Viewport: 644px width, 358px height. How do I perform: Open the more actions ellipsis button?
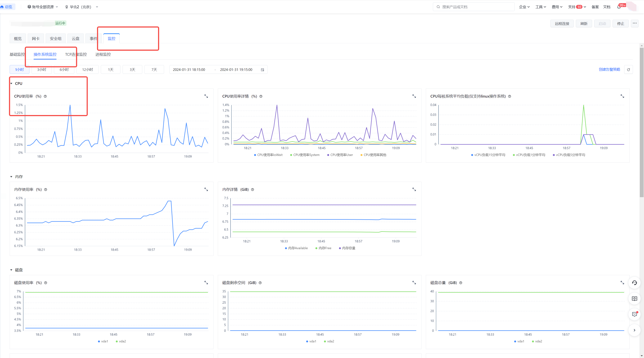(x=635, y=23)
